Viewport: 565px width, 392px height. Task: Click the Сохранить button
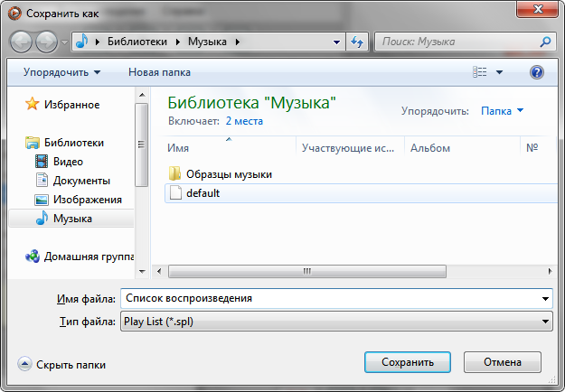click(x=408, y=362)
